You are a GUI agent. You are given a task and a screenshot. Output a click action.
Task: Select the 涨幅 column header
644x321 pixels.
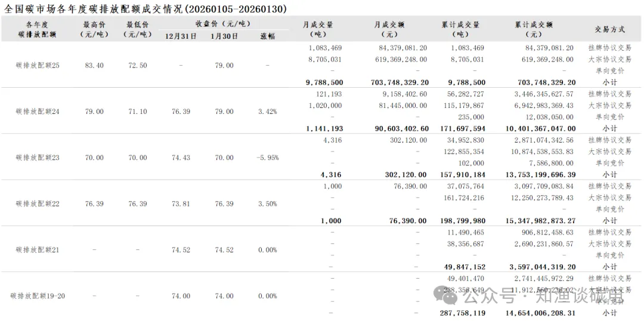[x=268, y=36]
